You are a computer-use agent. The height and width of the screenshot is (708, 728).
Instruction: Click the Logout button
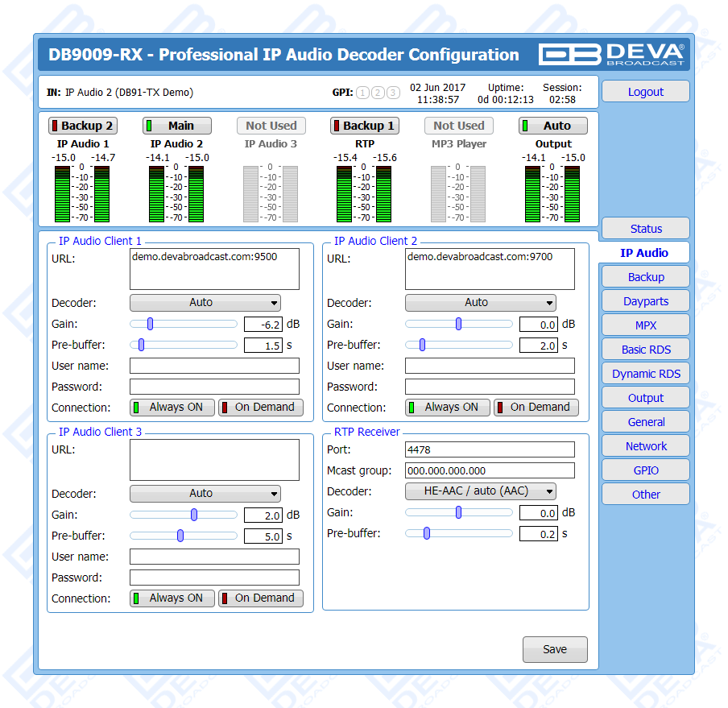[646, 92]
